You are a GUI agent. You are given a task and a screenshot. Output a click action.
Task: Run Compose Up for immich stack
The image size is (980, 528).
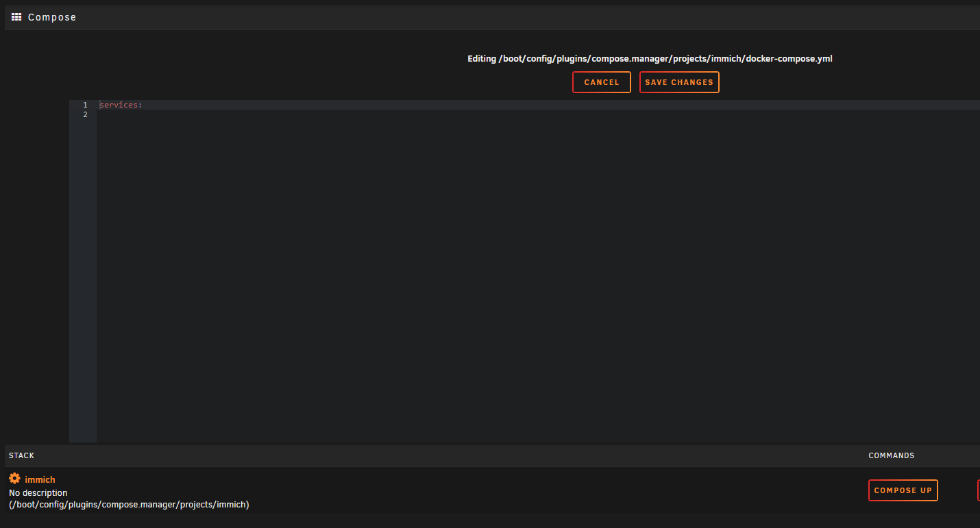pos(903,490)
